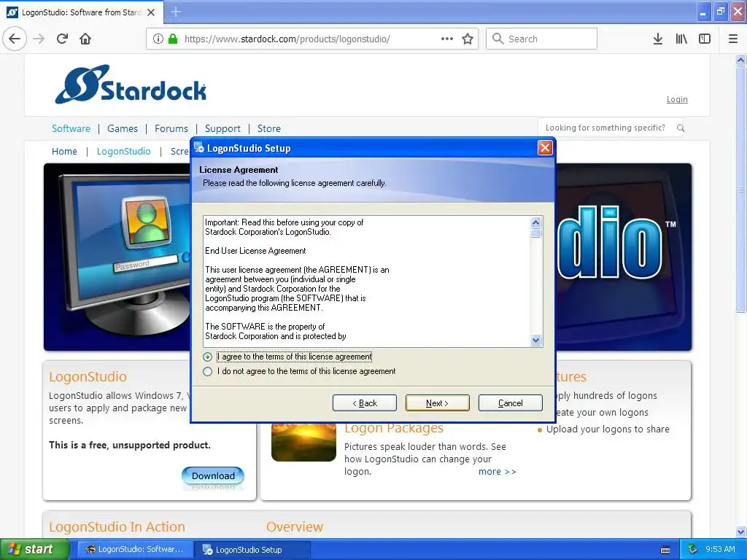Click End User License Agreement text
This screenshot has width=747, height=560.
[x=255, y=251]
